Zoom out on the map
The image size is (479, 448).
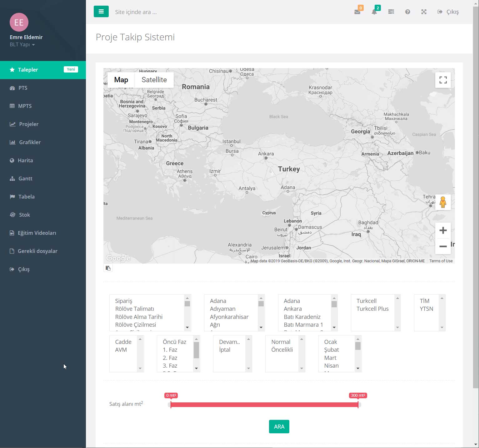tap(443, 246)
